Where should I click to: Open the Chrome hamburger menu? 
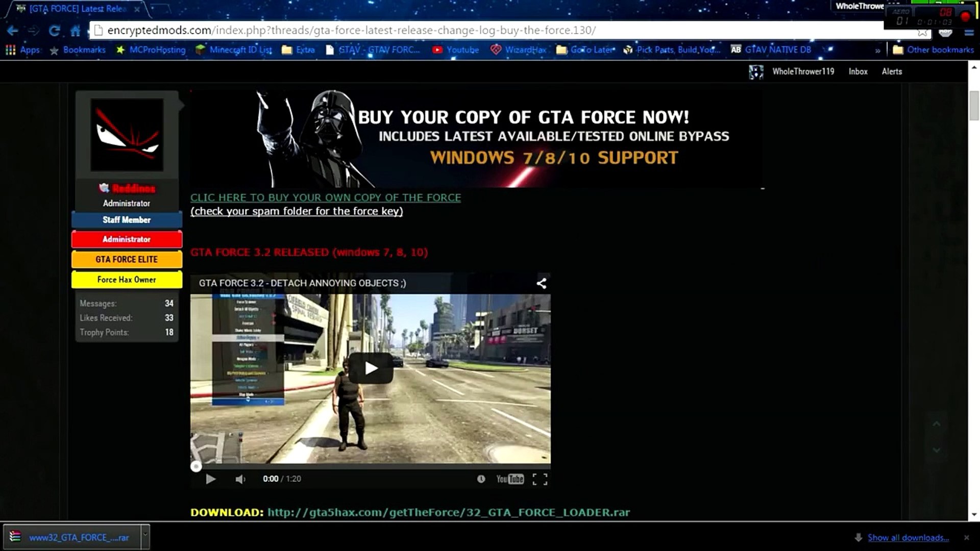click(969, 32)
